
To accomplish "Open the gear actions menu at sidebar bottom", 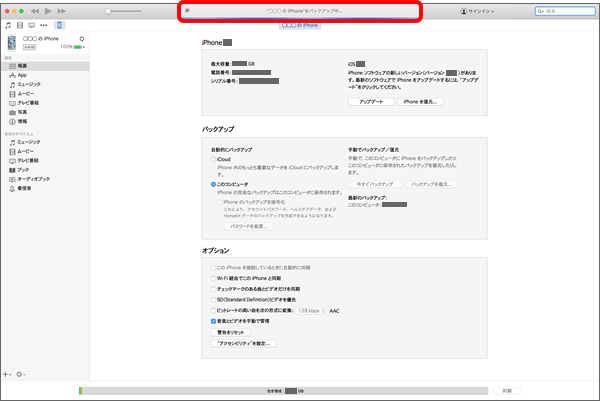I will [21, 374].
